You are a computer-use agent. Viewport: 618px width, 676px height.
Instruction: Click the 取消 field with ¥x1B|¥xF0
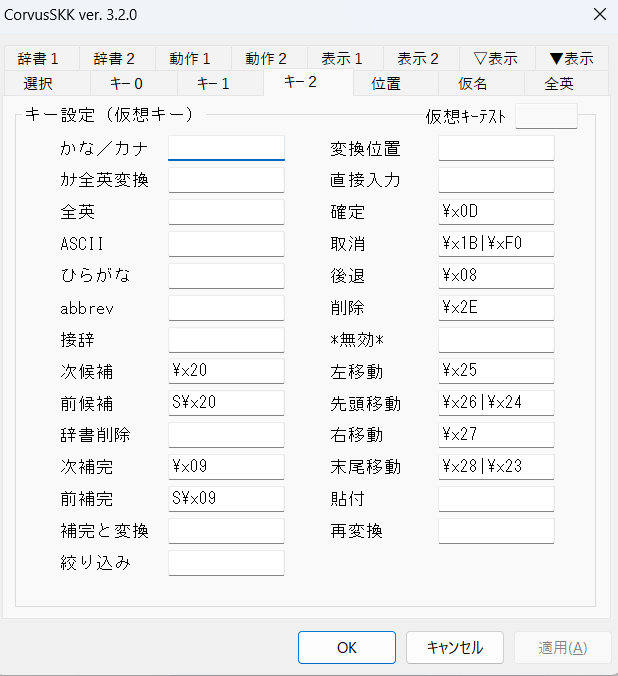[x=496, y=244]
